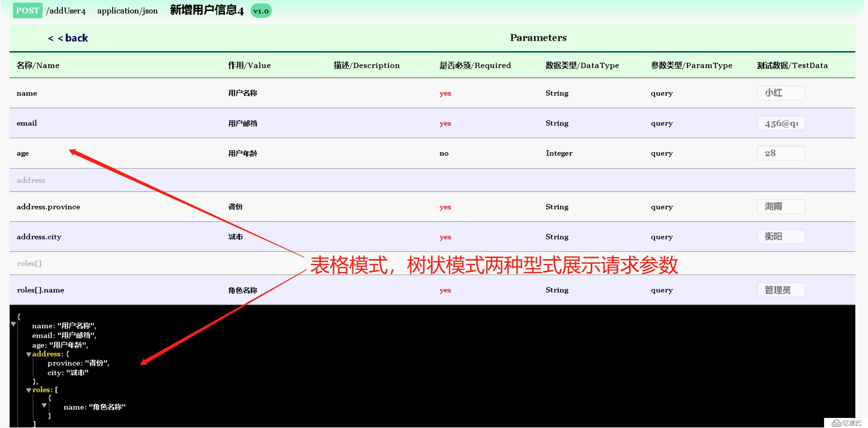Collapse the roles item object triangle
Viewport: 868px width, 428px height.
(x=44, y=405)
